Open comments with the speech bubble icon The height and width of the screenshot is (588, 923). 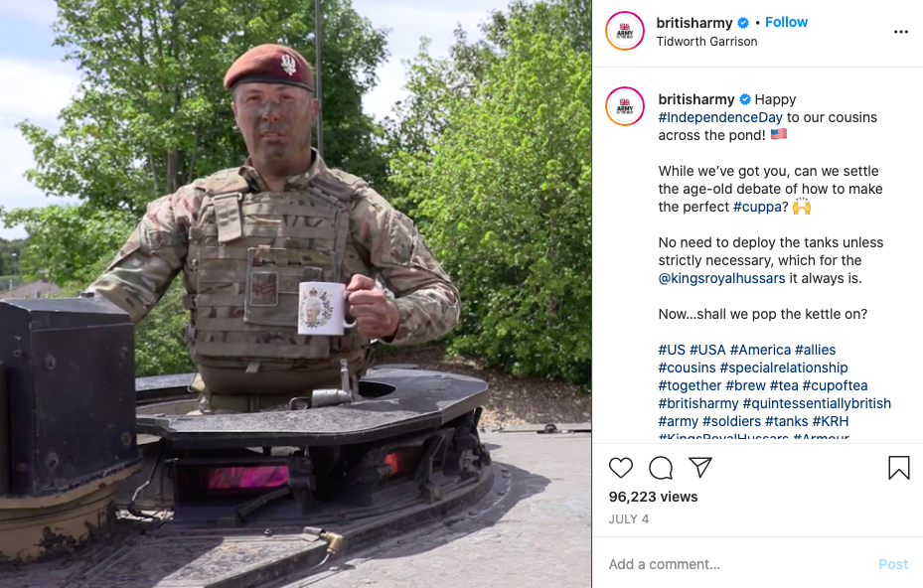(x=661, y=468)
